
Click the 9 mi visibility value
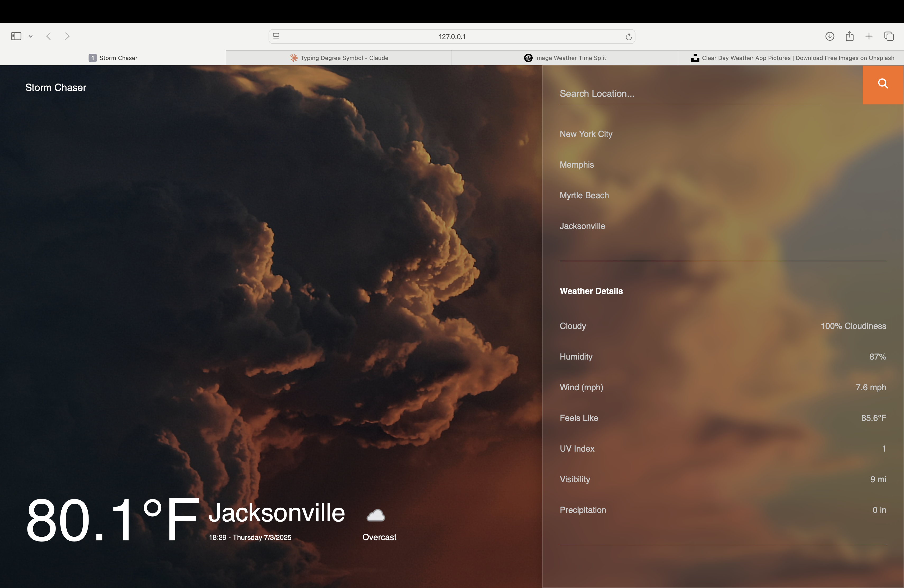(x=878, y=479)
